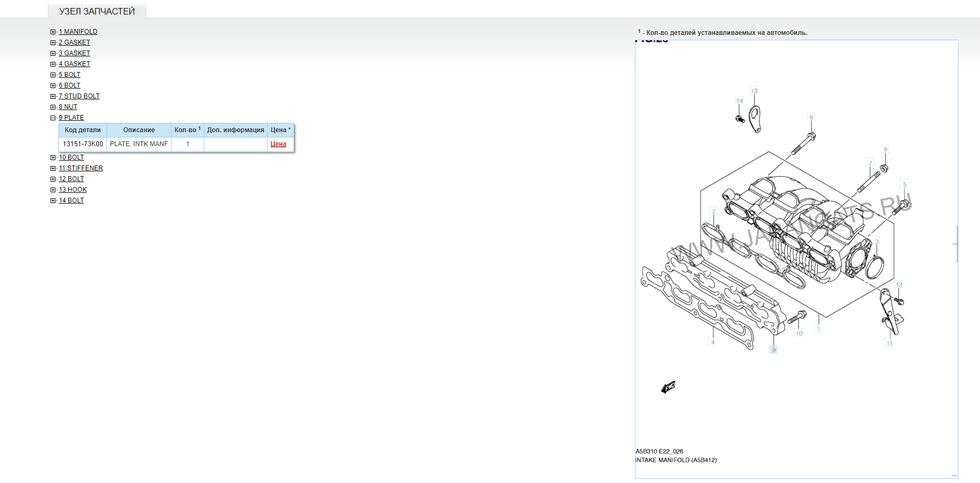This screenshot has height=483, width=980.
Task: Click callout number 2 in diagram
Action: click(713, 211)
